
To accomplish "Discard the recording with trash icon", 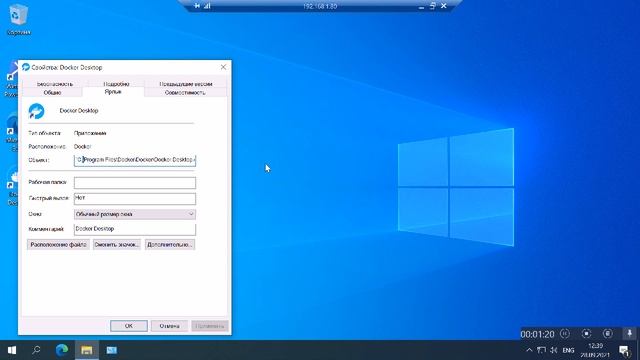I will click(607, 333).
